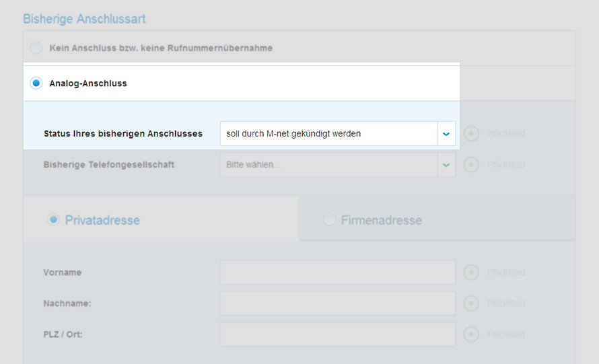Click the Vorname input field
The width and height of the screenshot is (599, 364).
(338, 272)
